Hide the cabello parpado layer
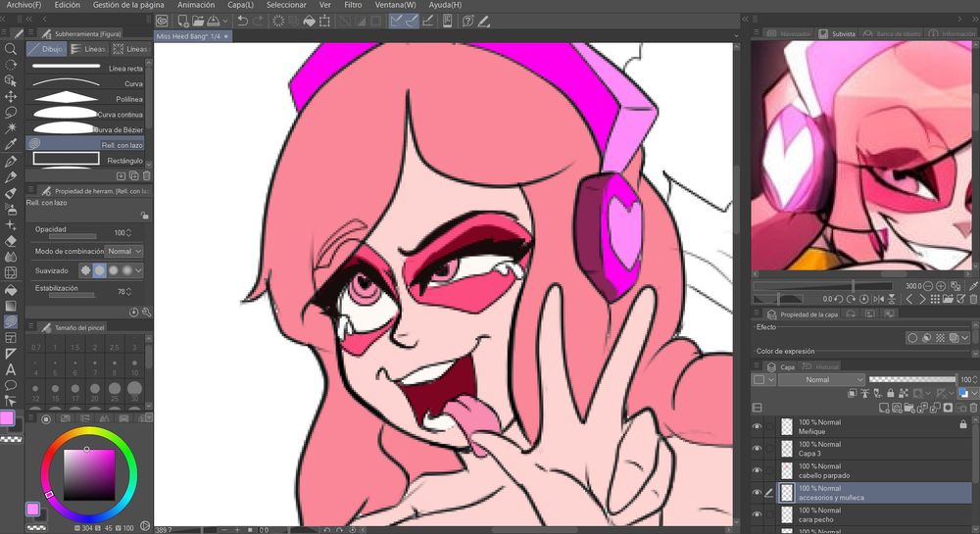The height and width of the screenshot is (534, 980). click(x=757, y=470)
